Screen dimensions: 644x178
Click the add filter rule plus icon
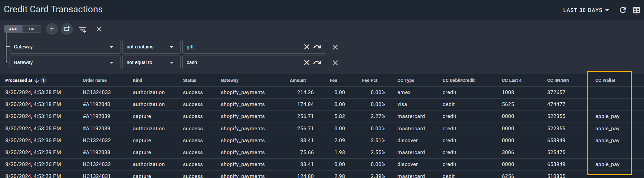pyautogui.click(x=52, y=29)
